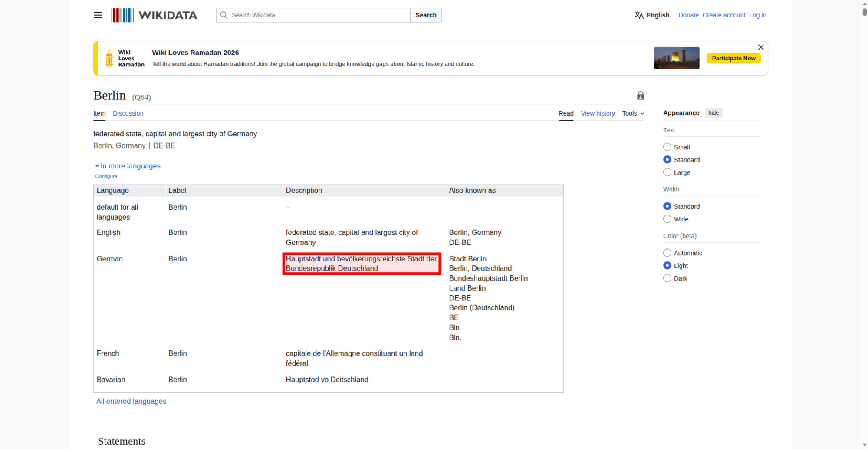Screen dimensions: 868x449
Task: Close the Wiki Loves Ramadan banner
Action: (x=760, y=47)
